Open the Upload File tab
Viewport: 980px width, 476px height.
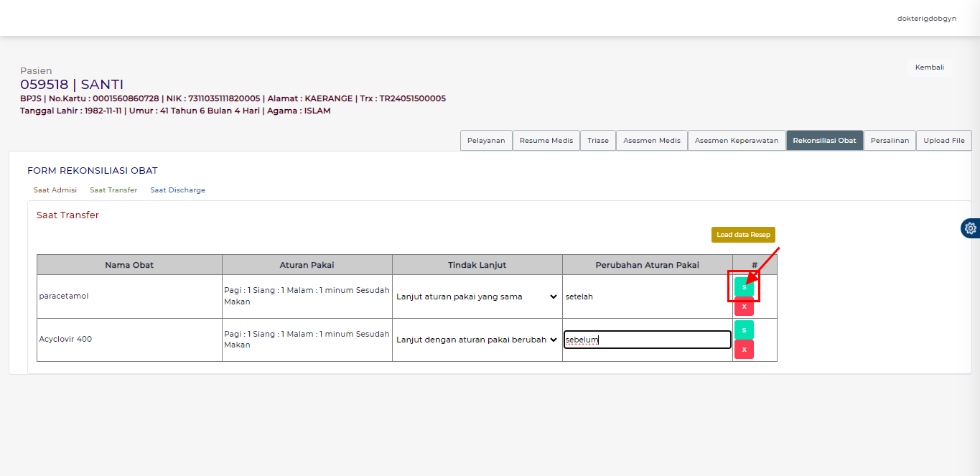point(943,141)
